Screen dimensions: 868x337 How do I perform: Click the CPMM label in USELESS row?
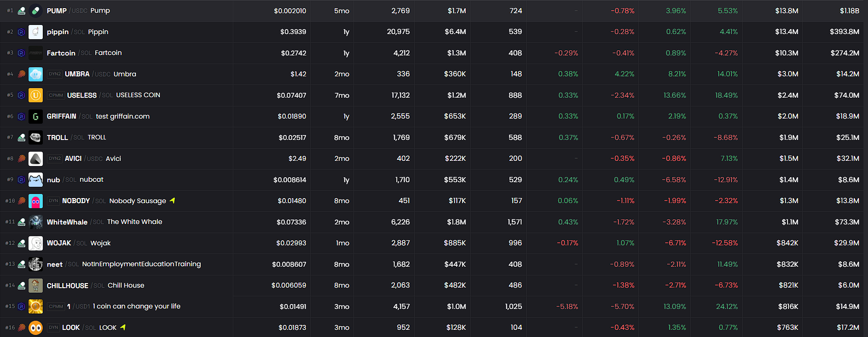click(x=56, y=95)
